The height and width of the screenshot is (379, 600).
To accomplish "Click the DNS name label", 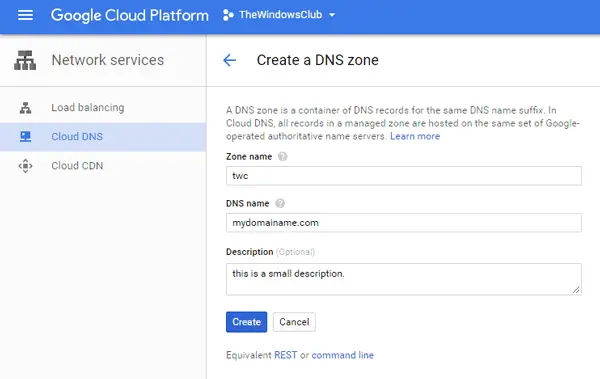I will pos(248,203).
